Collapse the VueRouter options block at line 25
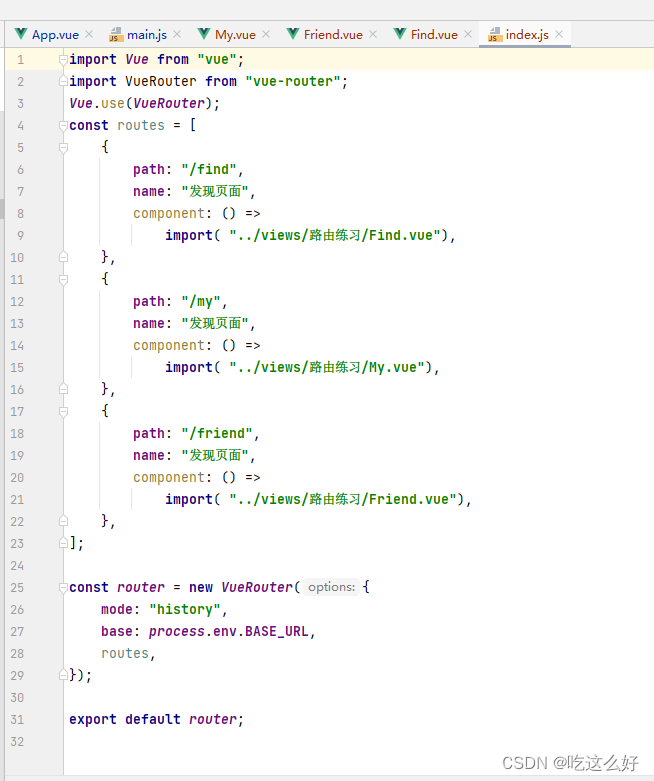 point(63,588)
